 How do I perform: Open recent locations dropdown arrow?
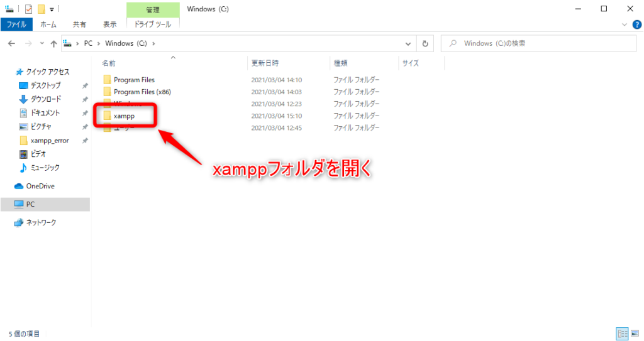coord(42,43)
